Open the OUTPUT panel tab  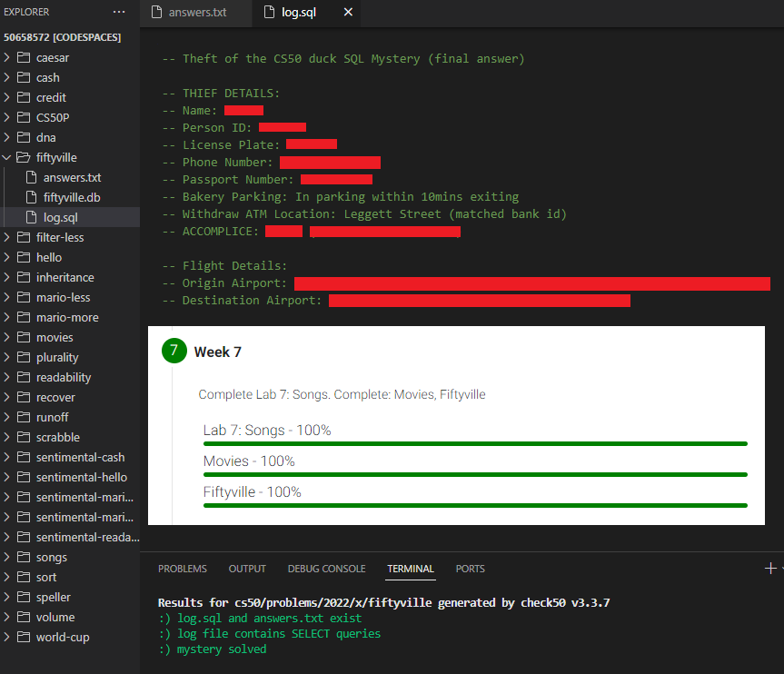(247, 569)
